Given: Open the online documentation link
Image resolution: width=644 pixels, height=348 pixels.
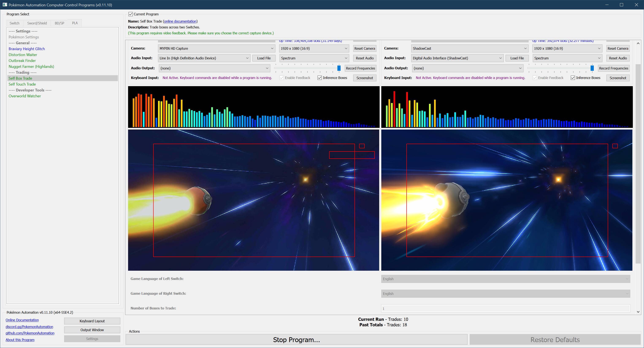Looking at the screenshot, I should 180,21.
